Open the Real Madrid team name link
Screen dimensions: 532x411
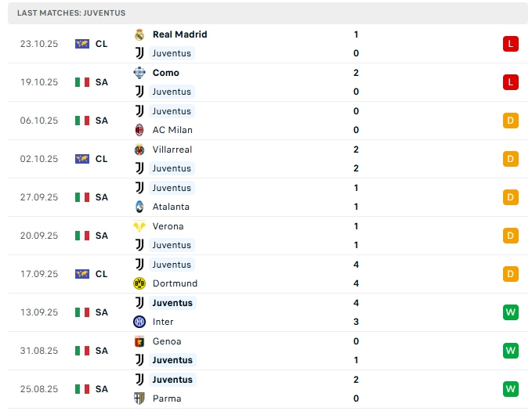[x=179, y=34]
